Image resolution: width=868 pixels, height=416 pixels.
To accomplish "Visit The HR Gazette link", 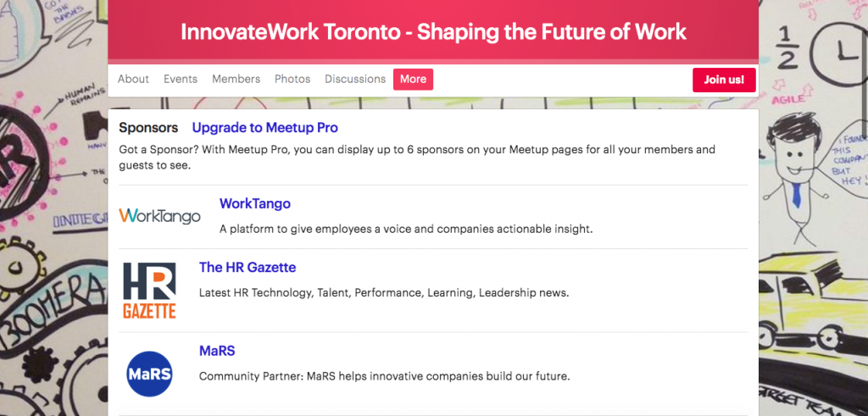I will (x=248, y=267).
